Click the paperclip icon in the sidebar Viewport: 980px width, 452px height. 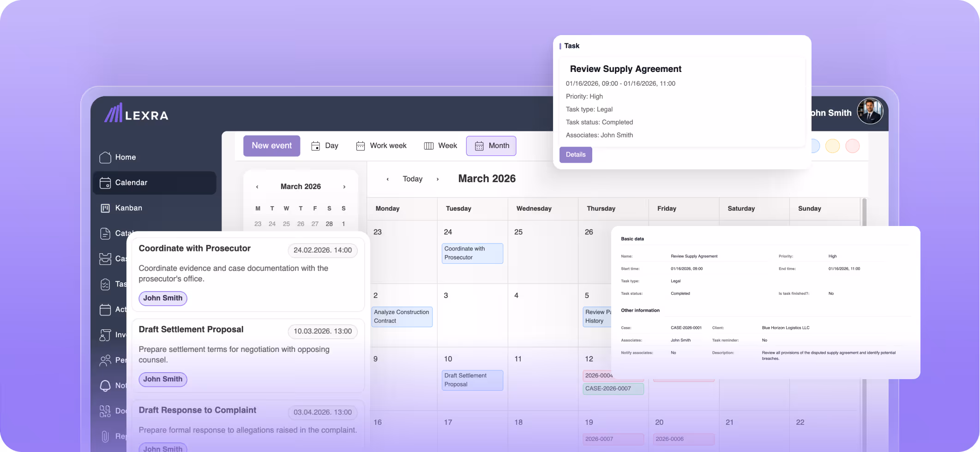[x=105, y=436]
